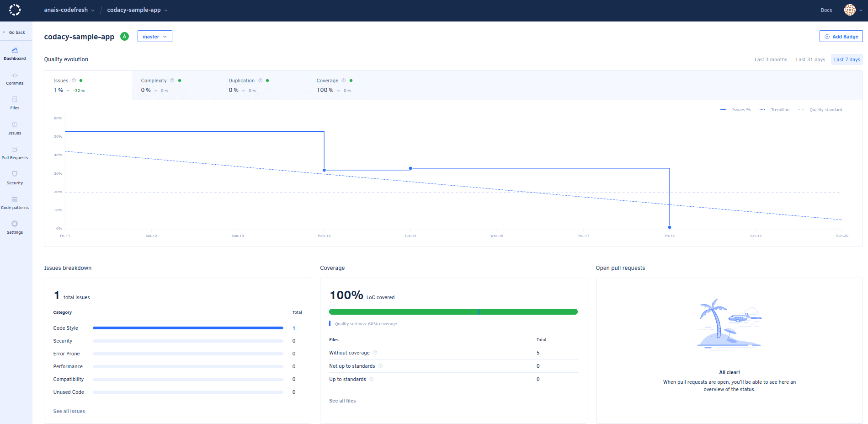Click the Codacy logo icon

15,10
